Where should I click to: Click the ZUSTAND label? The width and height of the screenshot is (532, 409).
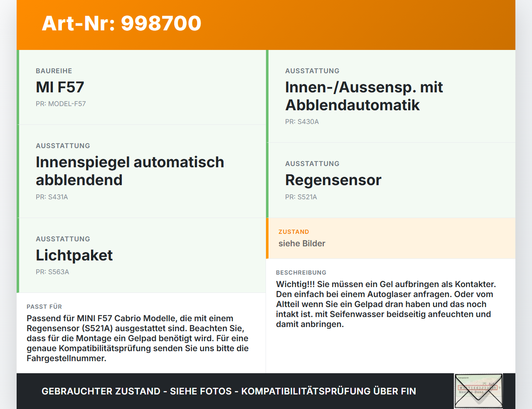click(294, 232)
